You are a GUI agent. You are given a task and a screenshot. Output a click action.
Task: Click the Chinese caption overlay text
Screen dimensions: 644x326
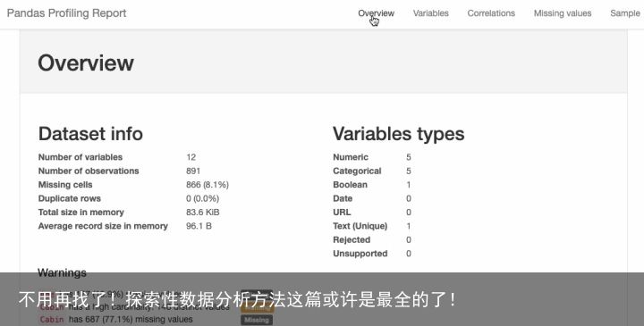pyautogui.click(x=238, y=300)
